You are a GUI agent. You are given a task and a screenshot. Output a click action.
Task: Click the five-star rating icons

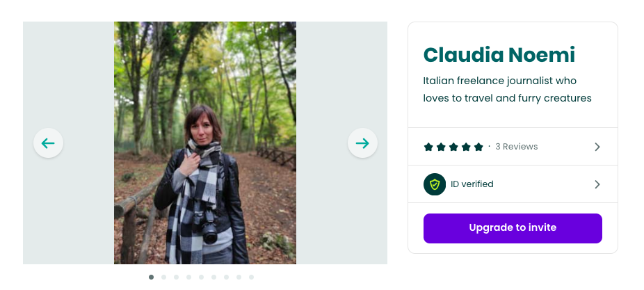pos(453,147)
